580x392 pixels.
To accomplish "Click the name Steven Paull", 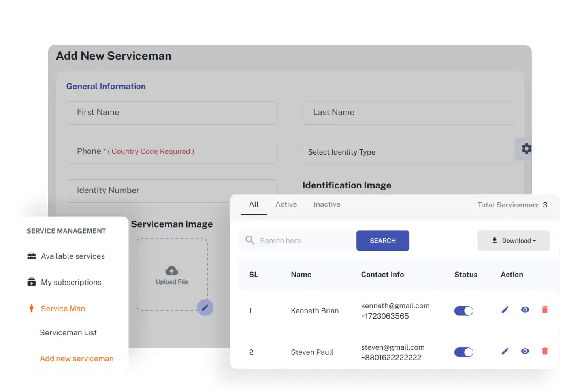I will click(x=312, y=352).
